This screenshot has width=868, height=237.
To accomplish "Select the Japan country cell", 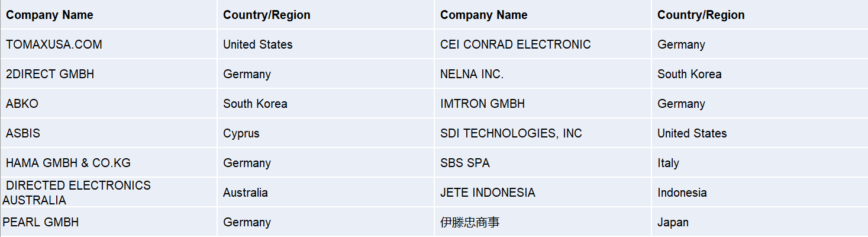I will (760, 222).
